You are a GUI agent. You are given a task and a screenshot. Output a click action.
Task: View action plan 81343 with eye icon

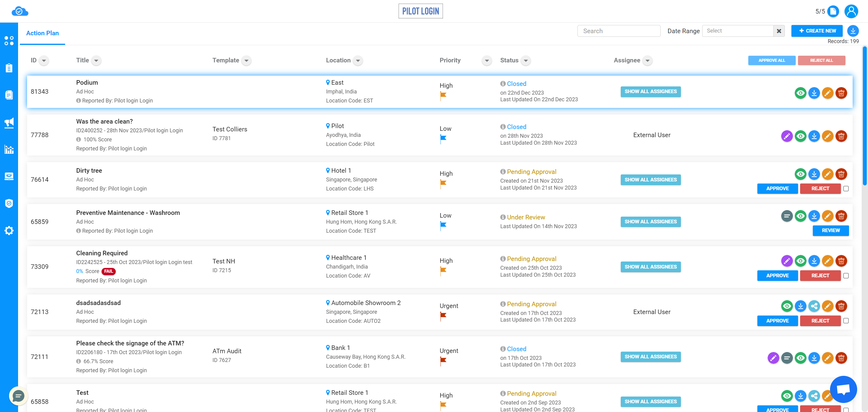(800, 93)
